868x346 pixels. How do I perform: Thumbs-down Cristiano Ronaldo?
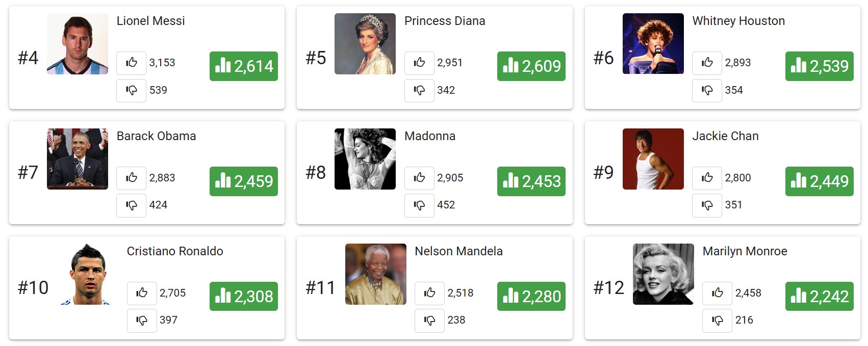(142, 320)
